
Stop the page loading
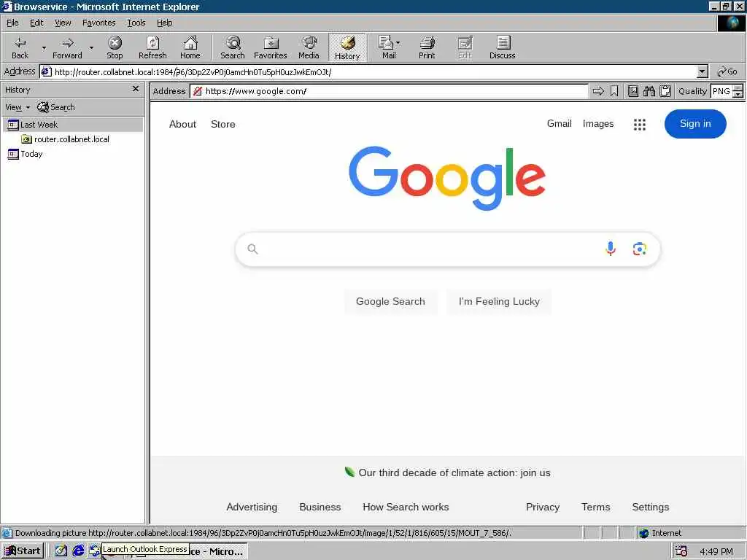click(115, 47)
